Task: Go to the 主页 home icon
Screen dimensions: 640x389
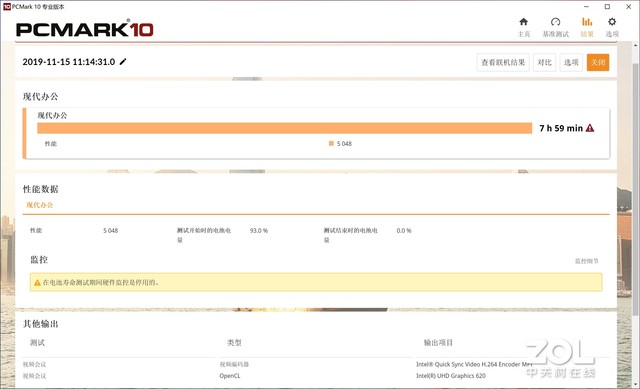Action: coord(524,22)
